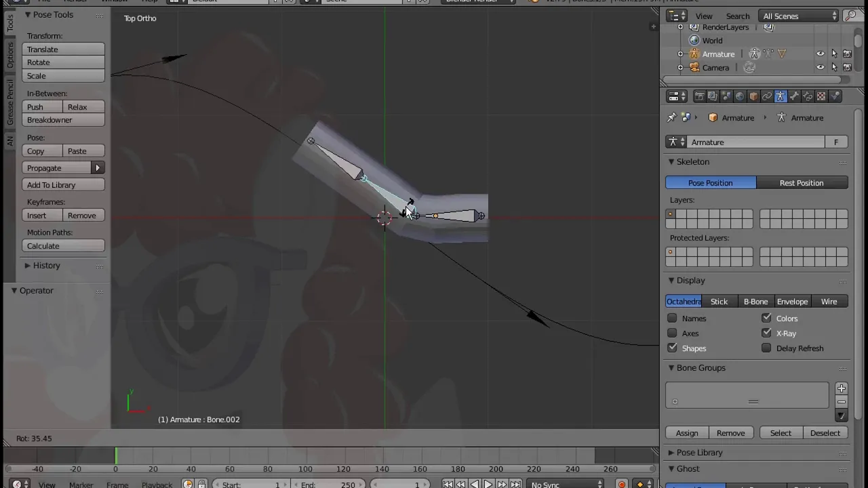Add a bone group with plus icon

[x=842, y=388]
